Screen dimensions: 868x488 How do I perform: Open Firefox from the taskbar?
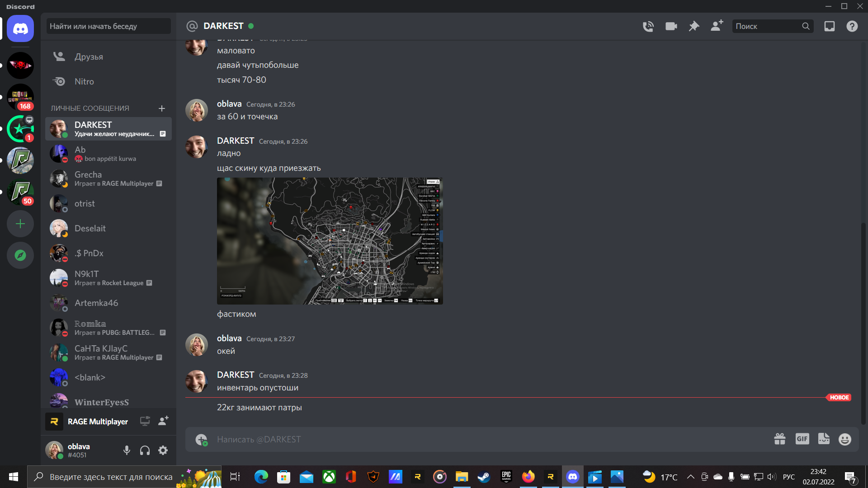(528, 477)
